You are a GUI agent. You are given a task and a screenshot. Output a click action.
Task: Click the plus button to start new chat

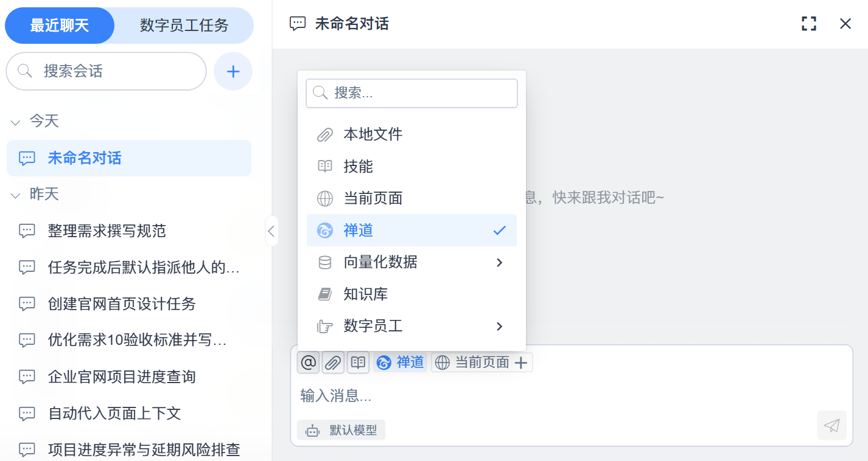pyautogui.click(x=233, y=71)
